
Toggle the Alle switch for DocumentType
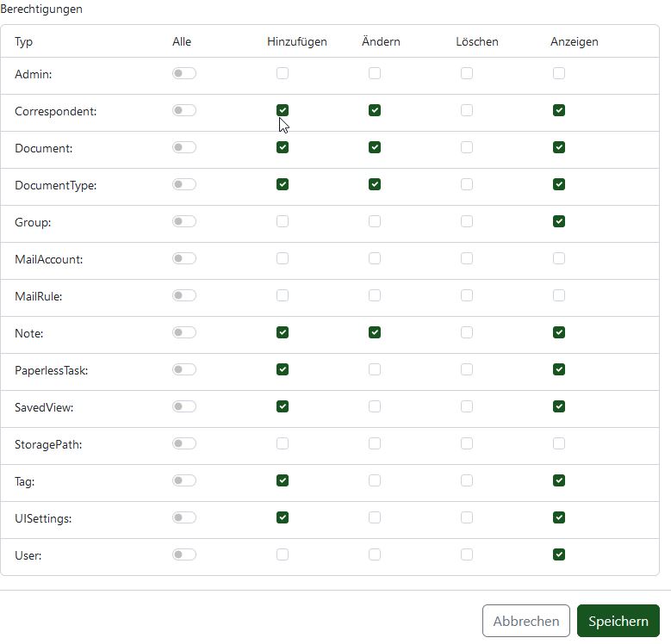point(184,184)
